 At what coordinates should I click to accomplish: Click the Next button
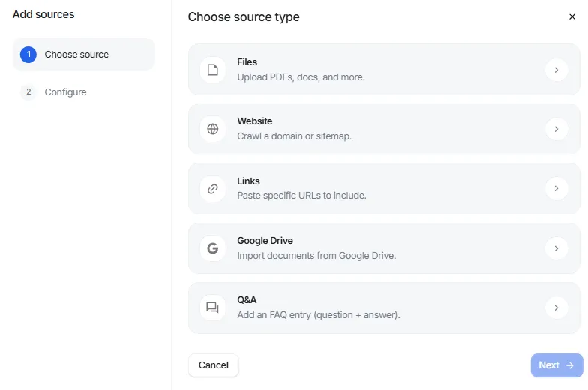click(x=556, y=365)
